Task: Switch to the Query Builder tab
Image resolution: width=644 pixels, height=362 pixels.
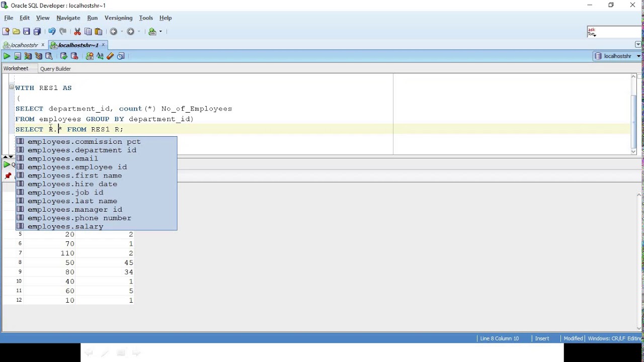Action: 55,69
